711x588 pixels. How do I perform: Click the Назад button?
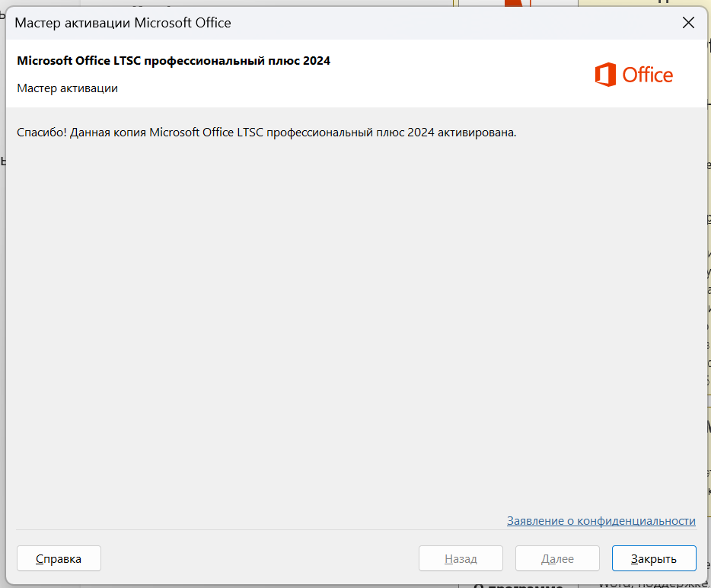coord(461,558)
